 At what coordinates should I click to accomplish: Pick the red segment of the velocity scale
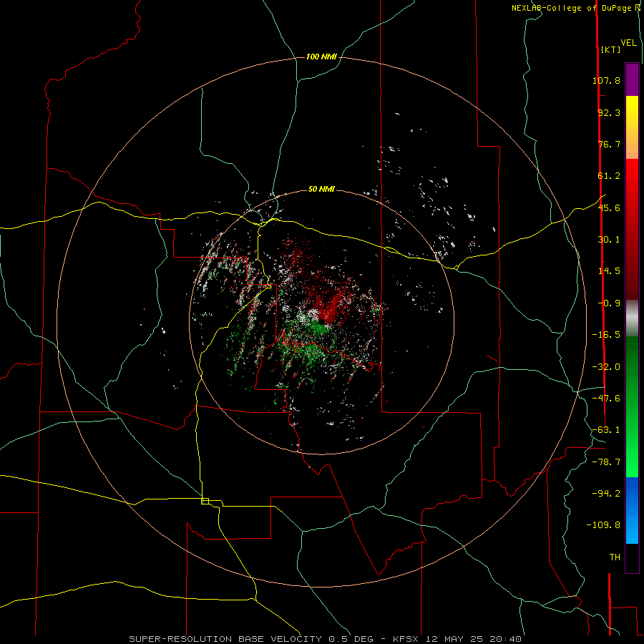click(x=632, y=229)
